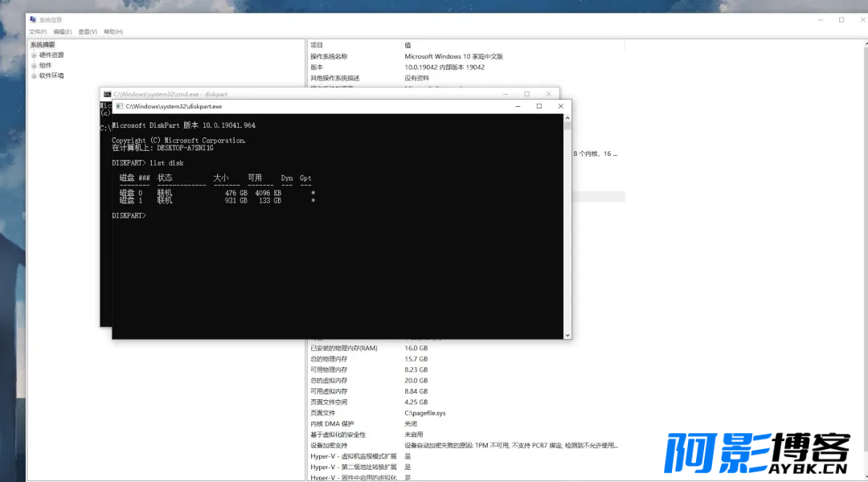Click the diskpart scrollbar thumb
Viewport: 868px width, 482px height.
pos(567,125)
